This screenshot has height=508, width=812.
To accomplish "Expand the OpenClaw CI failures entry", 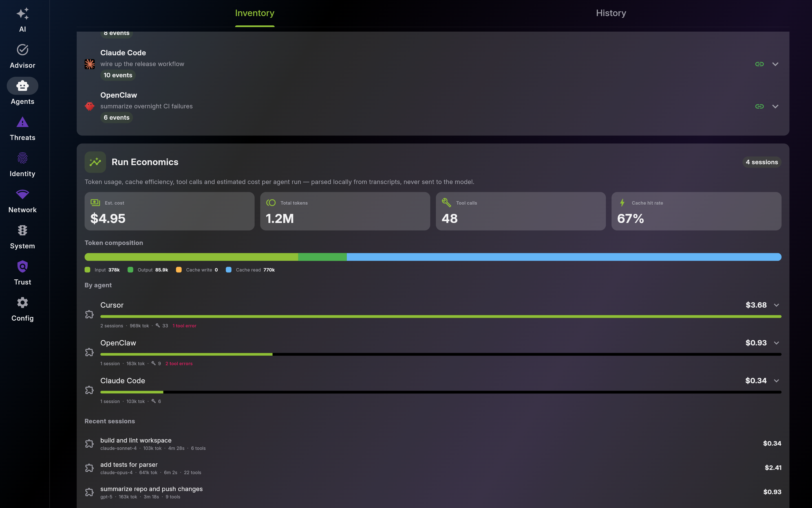I will (x=775, y=106).
